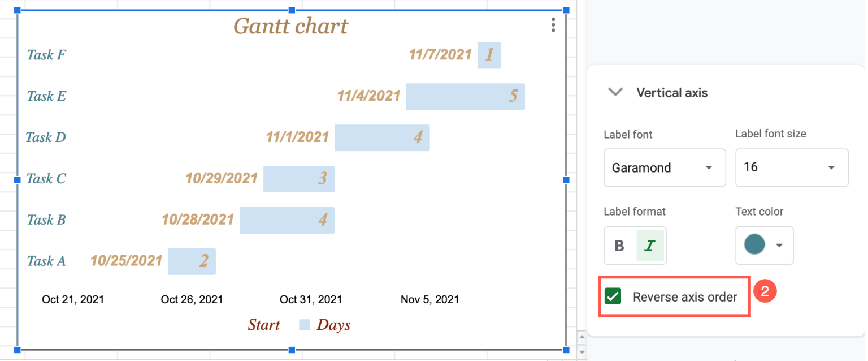868x361 pixels.
Task: Click the Task E bar in the chart
Action: (465, 96)
